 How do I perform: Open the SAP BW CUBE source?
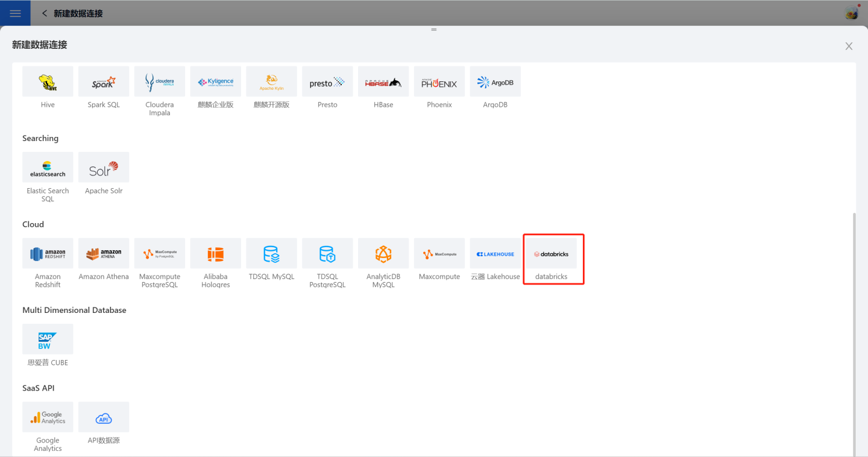click(x=48, y=339)
